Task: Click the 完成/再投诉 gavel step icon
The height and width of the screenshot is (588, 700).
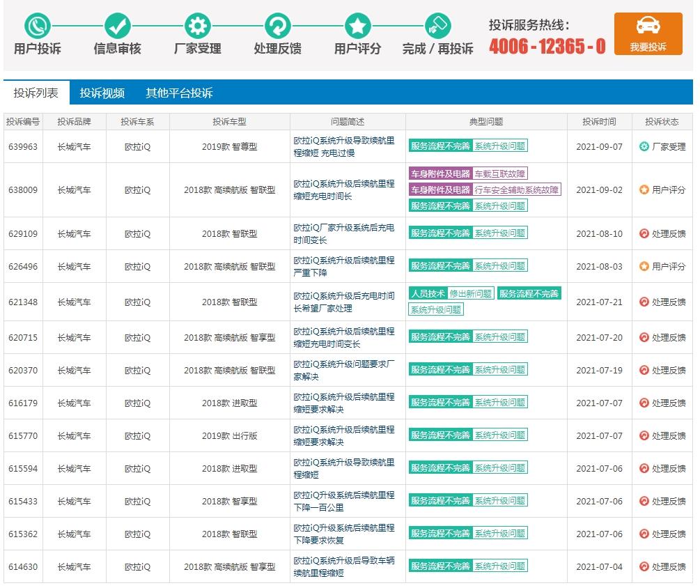Action: tap(438, 26)
